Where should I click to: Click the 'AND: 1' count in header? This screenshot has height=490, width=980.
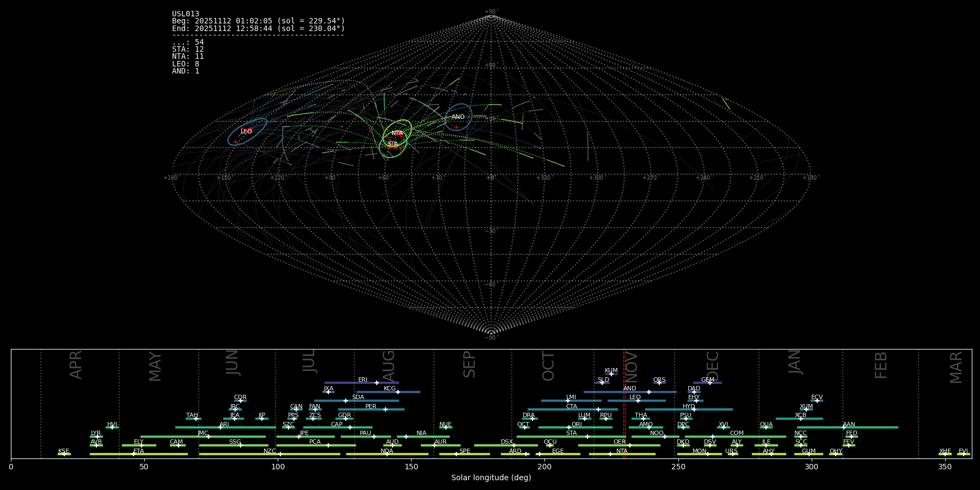[186, 71]
